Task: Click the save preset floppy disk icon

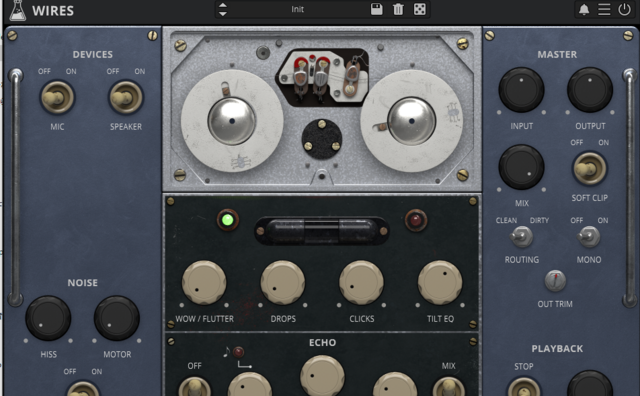Action: (376, 9)
